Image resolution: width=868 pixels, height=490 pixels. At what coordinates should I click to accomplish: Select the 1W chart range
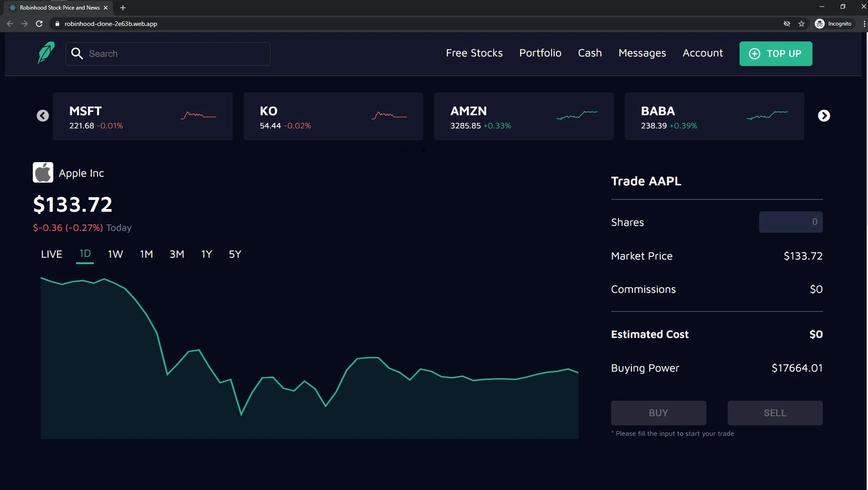(115, 254)
